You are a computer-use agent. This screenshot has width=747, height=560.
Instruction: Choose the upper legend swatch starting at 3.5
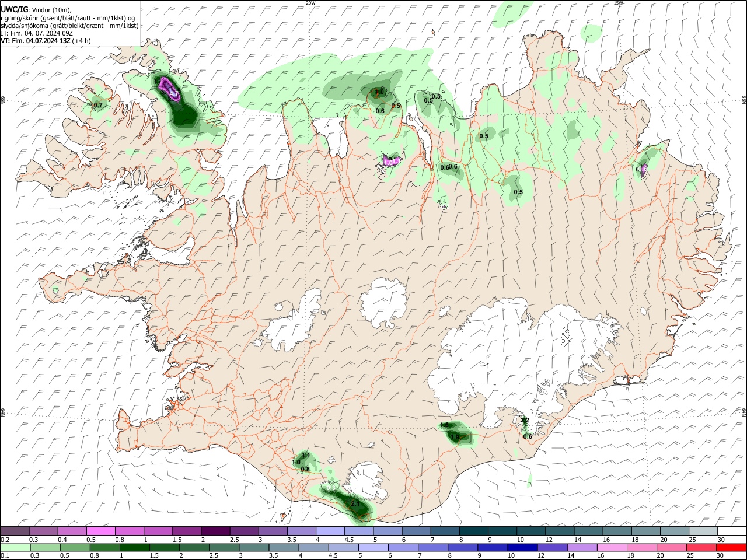pos(302,531)
